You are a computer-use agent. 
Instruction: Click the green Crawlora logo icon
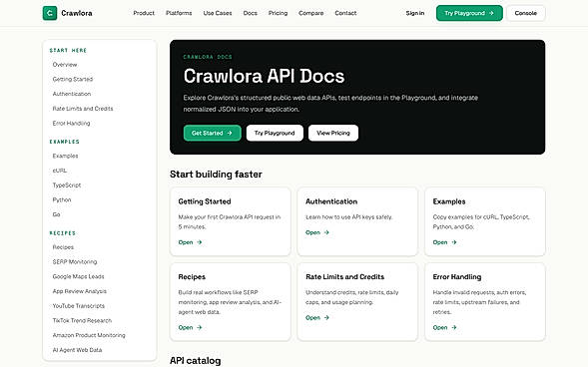(x=50, y=13)
